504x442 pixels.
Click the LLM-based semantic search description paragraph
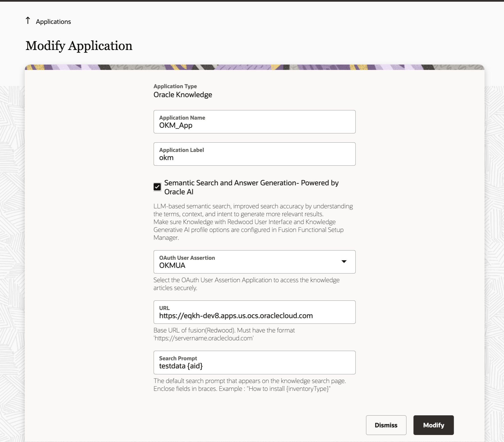[x=253, y=222]
